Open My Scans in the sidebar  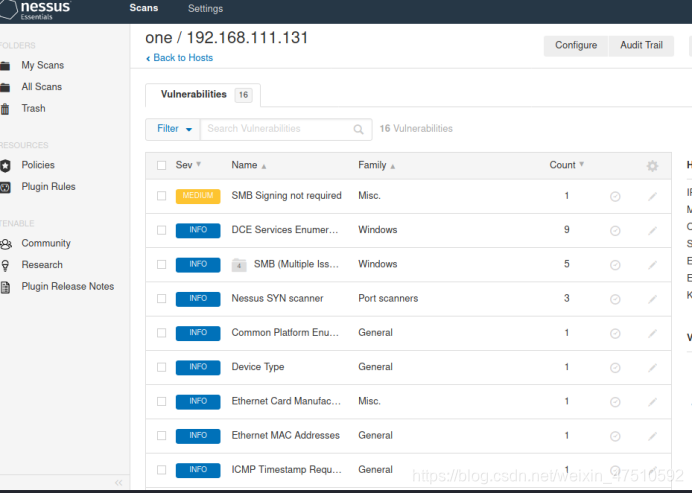(42, 65)
